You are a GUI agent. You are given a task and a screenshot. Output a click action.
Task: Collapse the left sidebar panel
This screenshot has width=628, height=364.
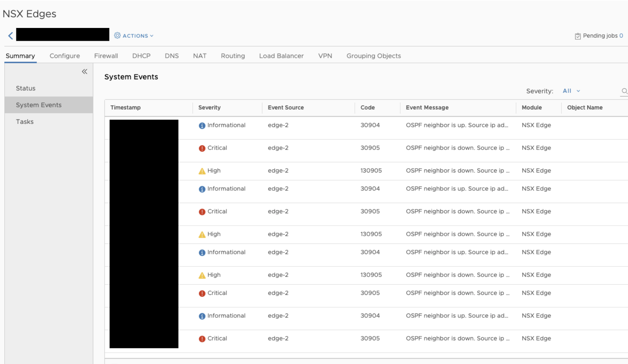84,71
